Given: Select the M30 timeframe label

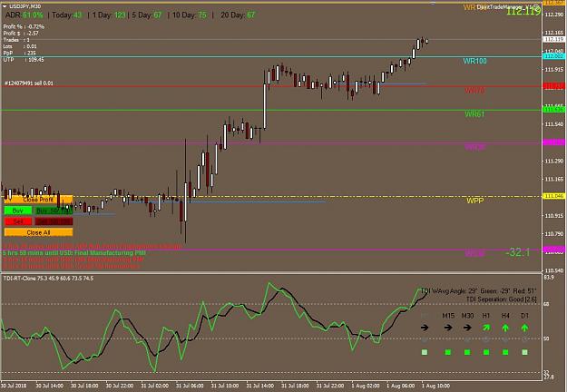Looking at the screenshot, I should pos(467,316).
